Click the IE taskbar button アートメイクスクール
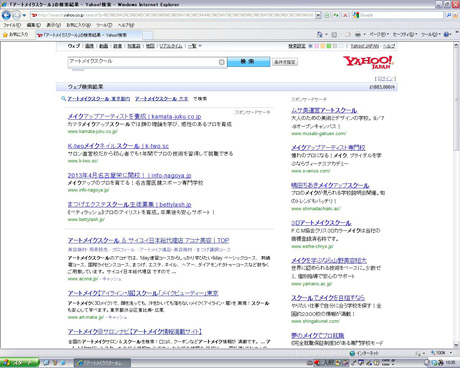This screenshot has width=460, height=368. coord(102,363)
